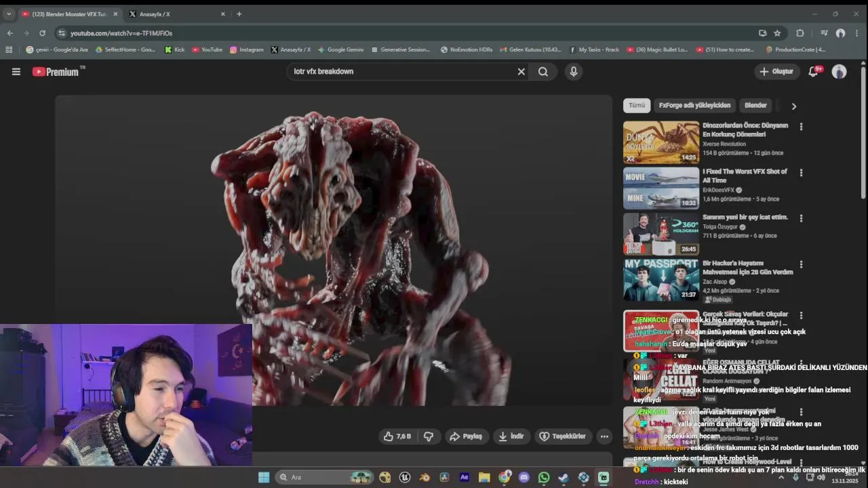
Task: Select the 'Blender' filter chip
Action: pos(755,106)
